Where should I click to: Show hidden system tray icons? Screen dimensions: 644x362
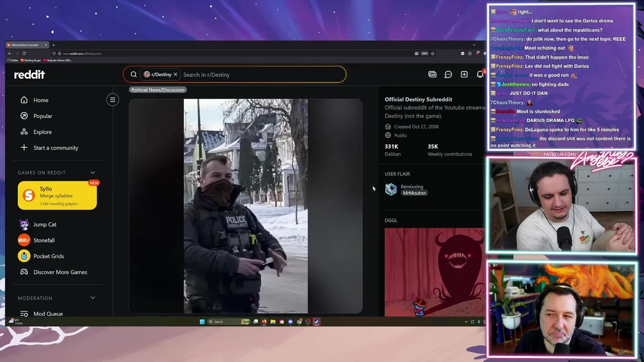pos(466,322)
